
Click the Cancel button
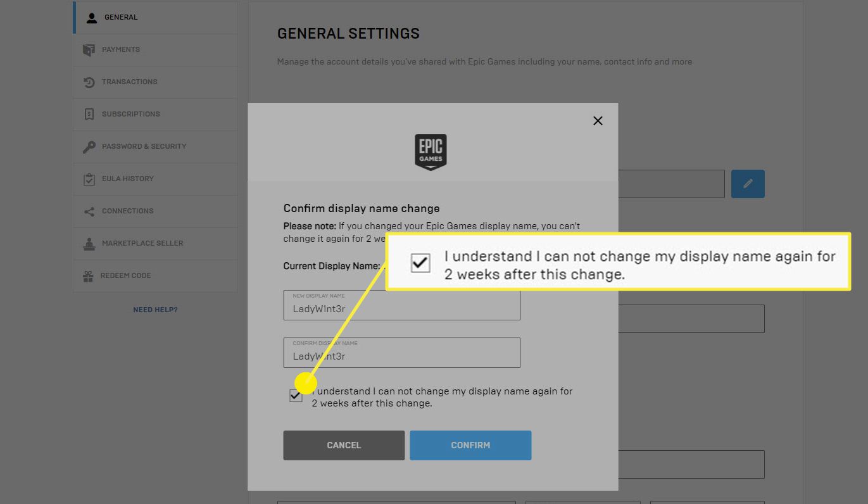pos(344,445)
